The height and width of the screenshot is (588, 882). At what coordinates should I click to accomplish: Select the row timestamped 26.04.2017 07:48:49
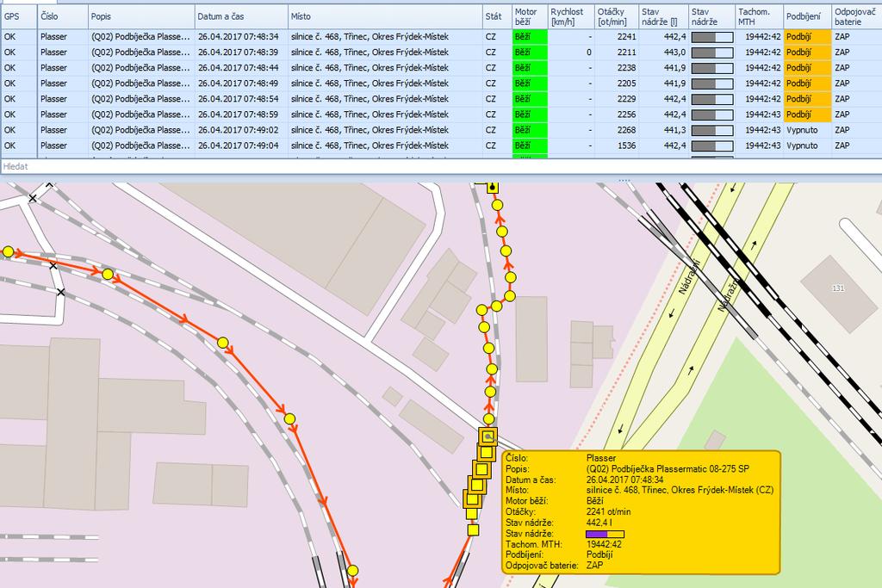click(x=441, y=84)
